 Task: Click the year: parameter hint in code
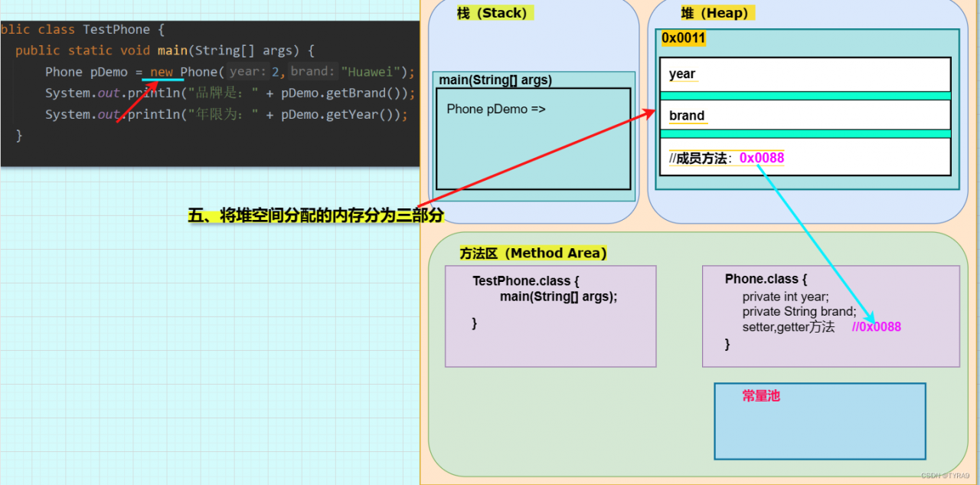(248, 72)
